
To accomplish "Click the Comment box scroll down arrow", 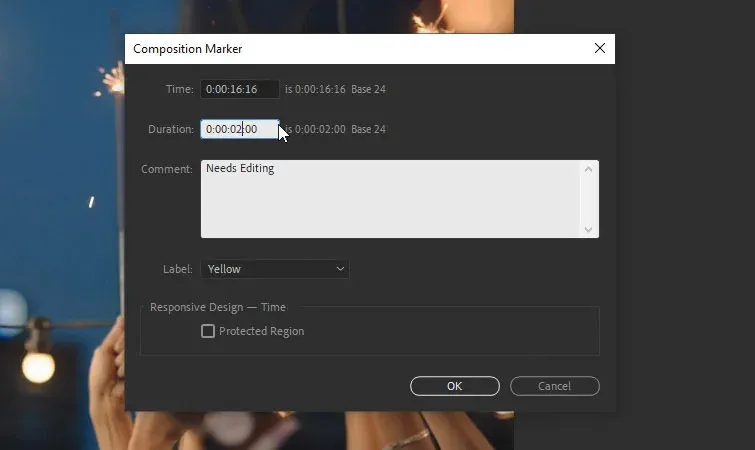I will 588,230.
